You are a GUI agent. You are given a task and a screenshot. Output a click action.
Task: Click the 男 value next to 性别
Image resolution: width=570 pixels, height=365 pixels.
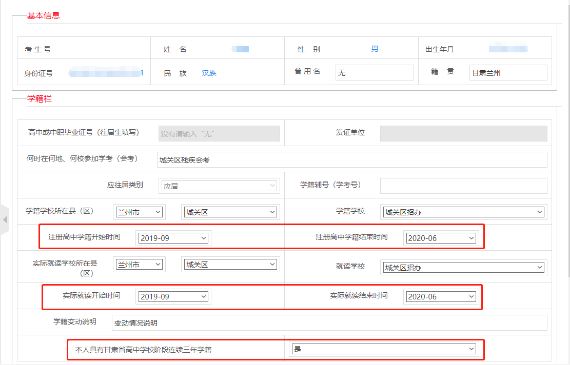(374, 49)
